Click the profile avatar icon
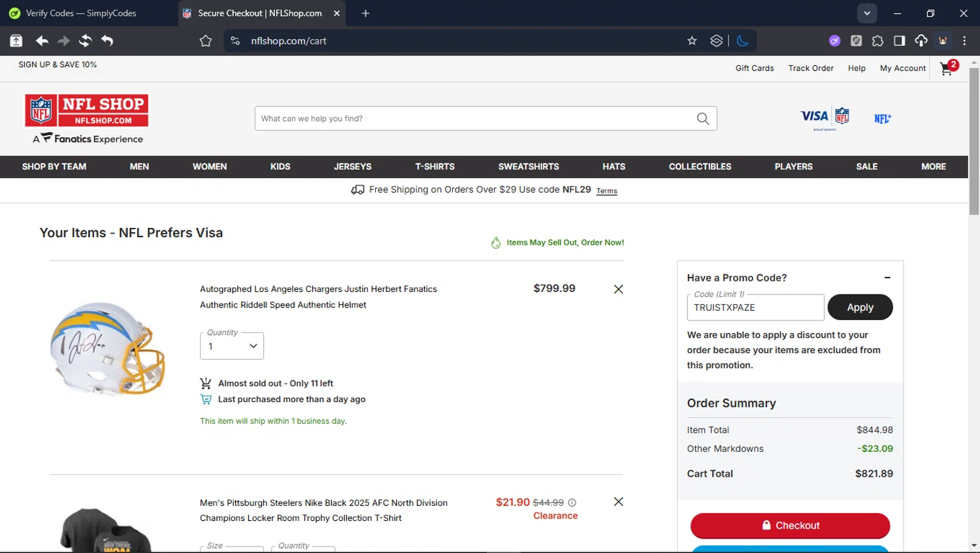The height and width of the screenshot is (553, 980). tap(943, 40)
